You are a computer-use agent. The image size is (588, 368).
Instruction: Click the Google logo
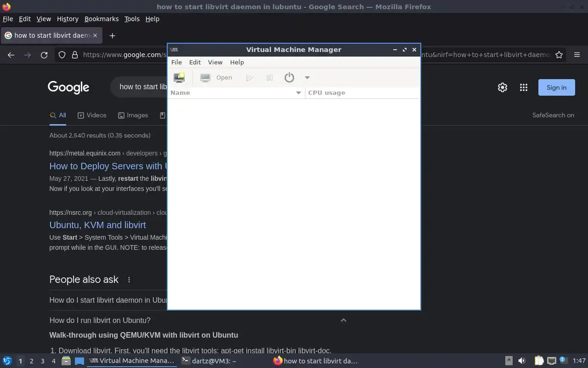[x=68, y=87]
